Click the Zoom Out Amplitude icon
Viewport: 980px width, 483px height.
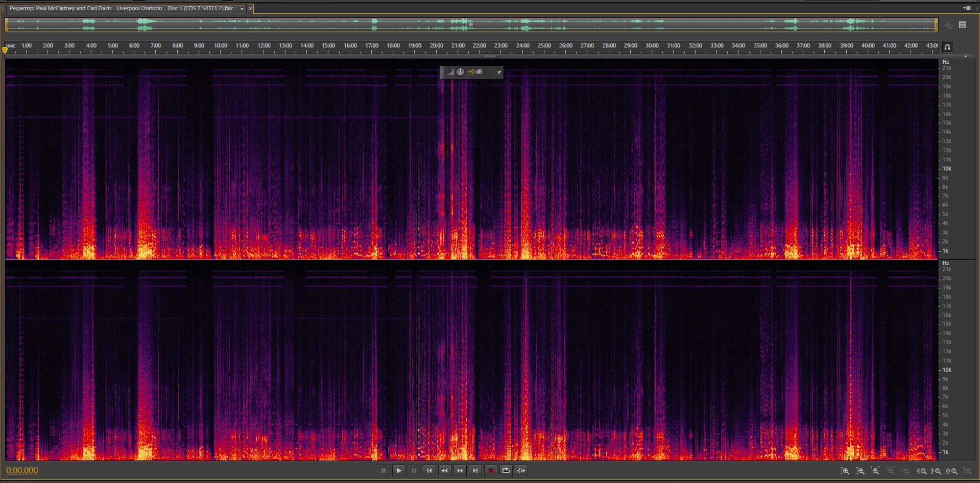tap(861, 471)
